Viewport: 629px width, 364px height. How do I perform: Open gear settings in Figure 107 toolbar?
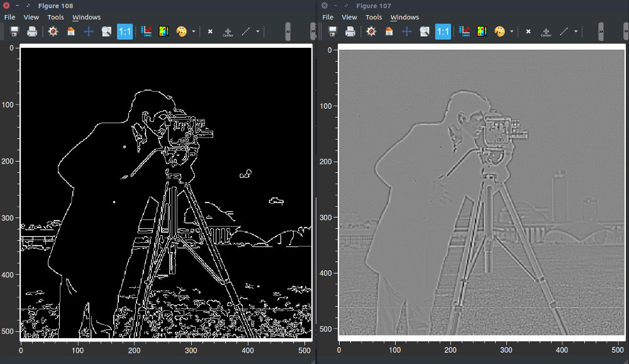371,31
